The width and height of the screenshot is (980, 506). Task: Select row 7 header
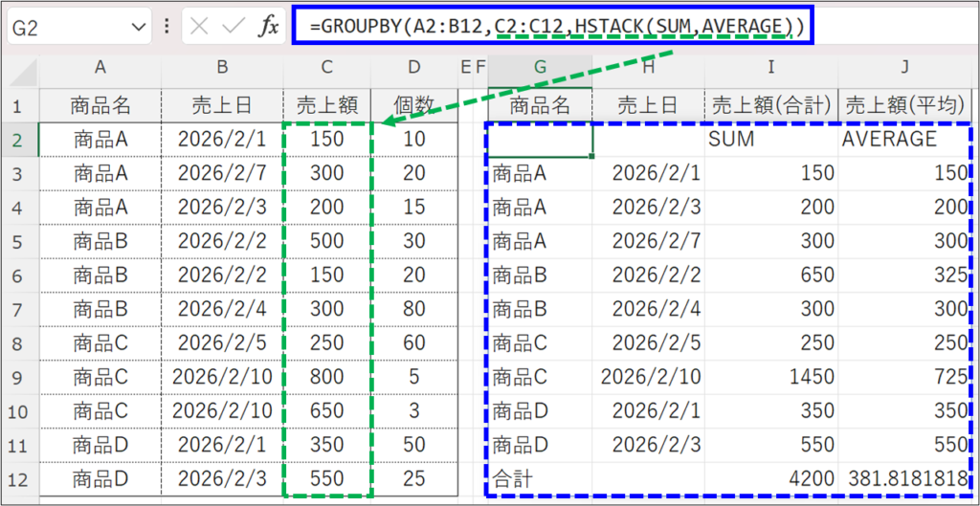[20, 308]
